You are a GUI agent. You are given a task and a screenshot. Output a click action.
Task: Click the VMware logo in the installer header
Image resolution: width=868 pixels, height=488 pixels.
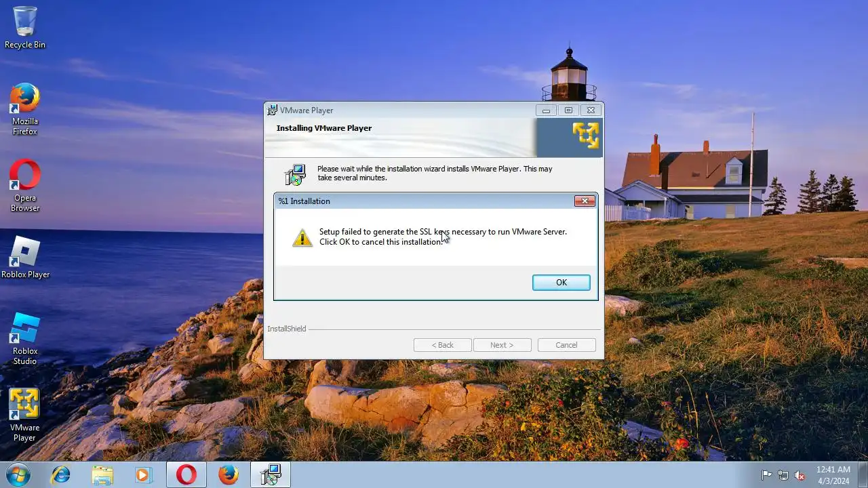[x=585, y=135]
